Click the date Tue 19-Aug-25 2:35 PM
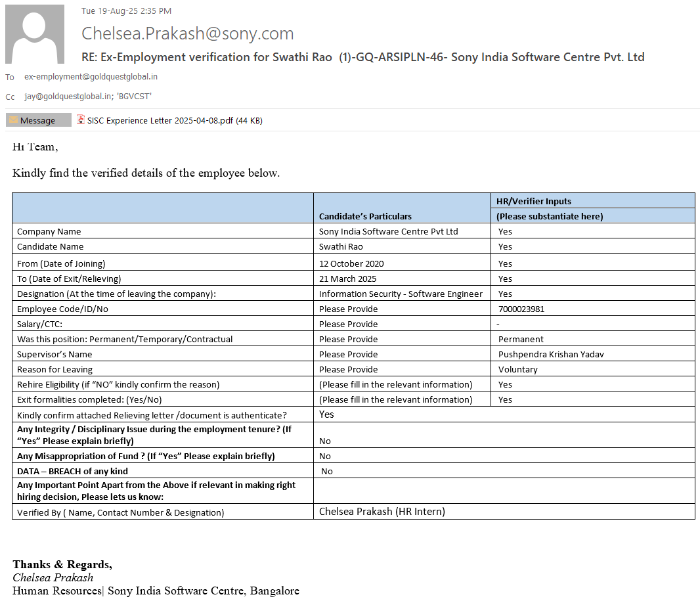The width and height of the screenshot is (700, 603). [126, 11]
